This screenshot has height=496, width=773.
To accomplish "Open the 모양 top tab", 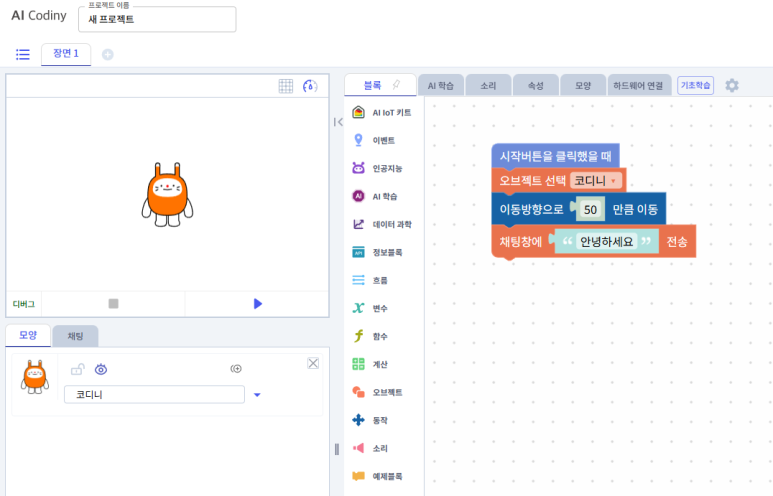I will (583, 85).
